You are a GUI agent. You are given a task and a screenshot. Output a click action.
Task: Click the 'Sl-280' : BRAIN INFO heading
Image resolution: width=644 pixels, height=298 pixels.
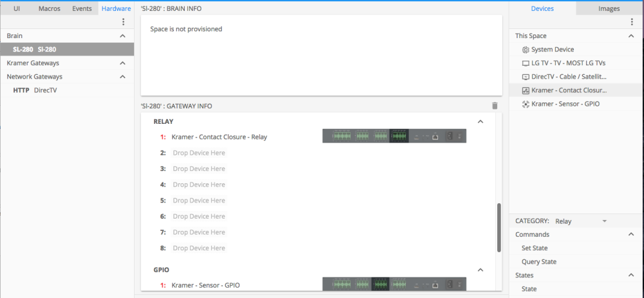171,8
